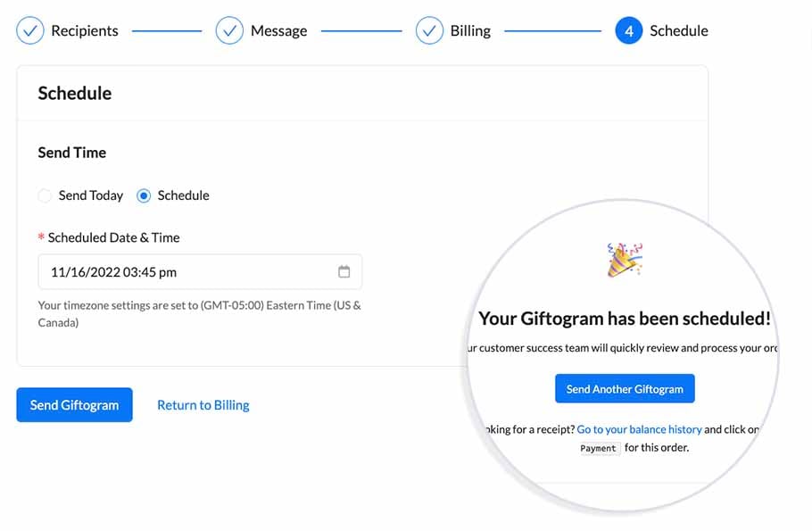
Task: Click the party popper celebration icon
Action: pos(625,259)
